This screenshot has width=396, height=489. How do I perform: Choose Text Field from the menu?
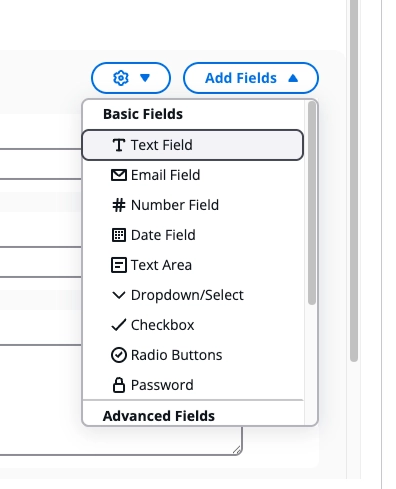pyautogui.click(x=193, y=145)
